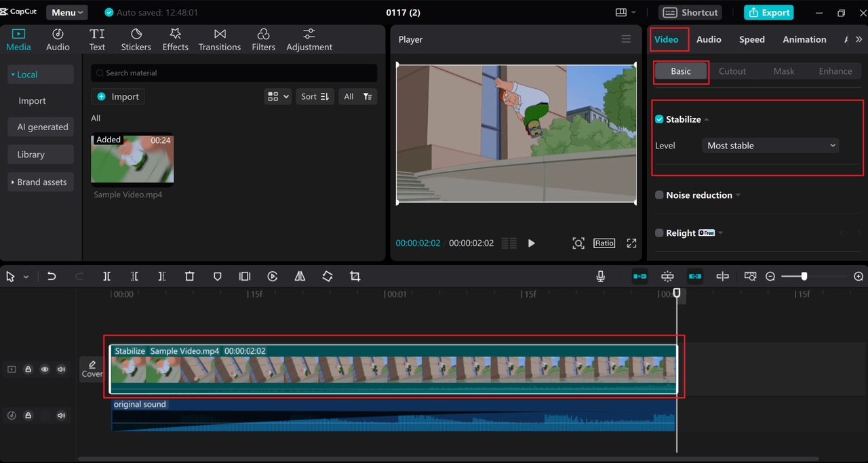Open the Filters tab

(263, 40)
